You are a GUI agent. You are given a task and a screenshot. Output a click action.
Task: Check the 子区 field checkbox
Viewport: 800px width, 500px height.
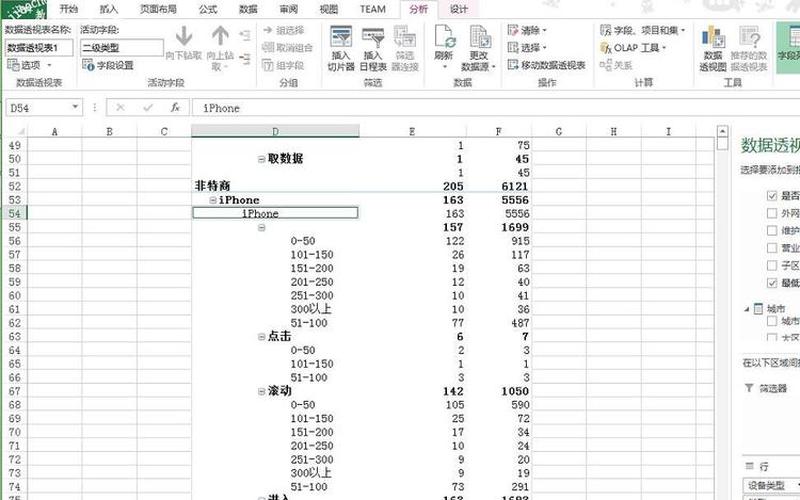click(x=772, y=265)
